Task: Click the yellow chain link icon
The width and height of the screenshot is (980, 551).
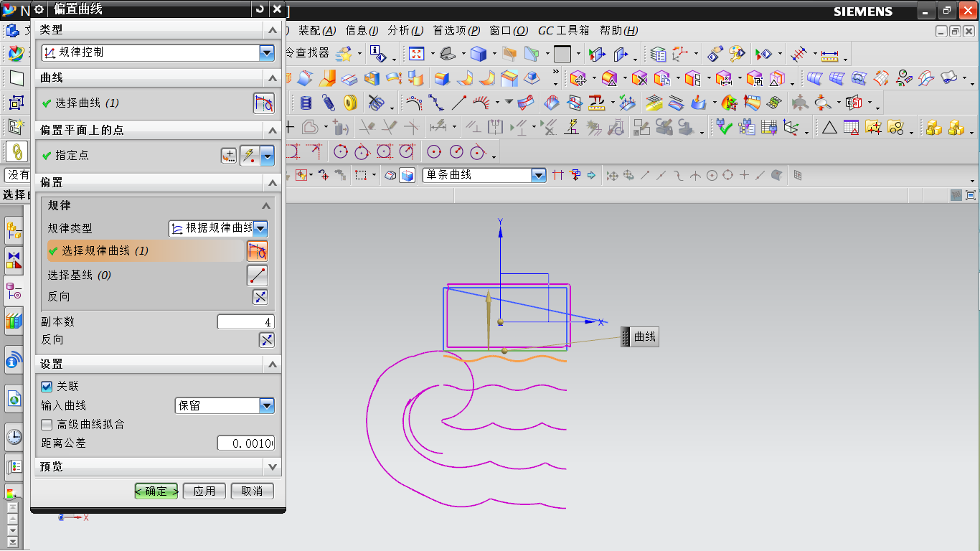Action: coord(16,151)
